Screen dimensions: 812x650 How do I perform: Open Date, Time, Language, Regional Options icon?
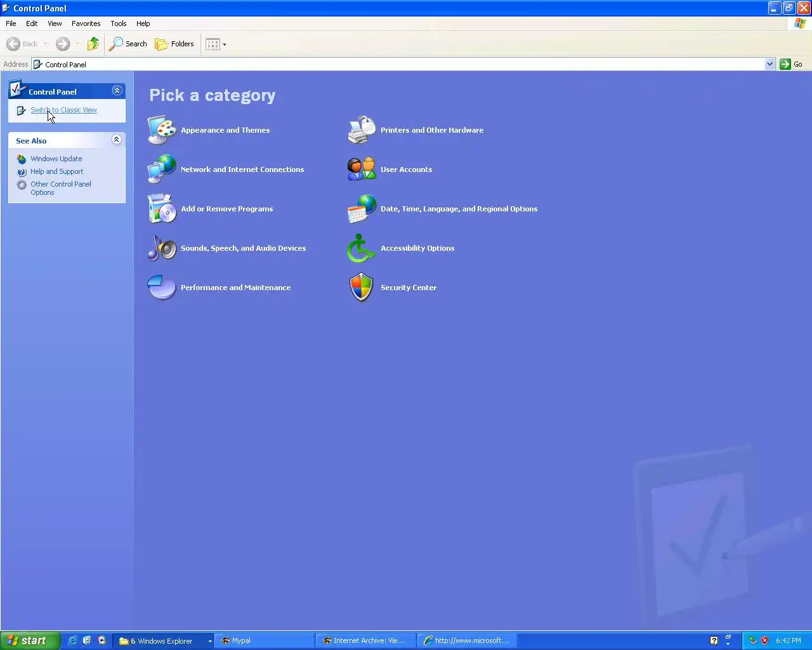[362, 208]
